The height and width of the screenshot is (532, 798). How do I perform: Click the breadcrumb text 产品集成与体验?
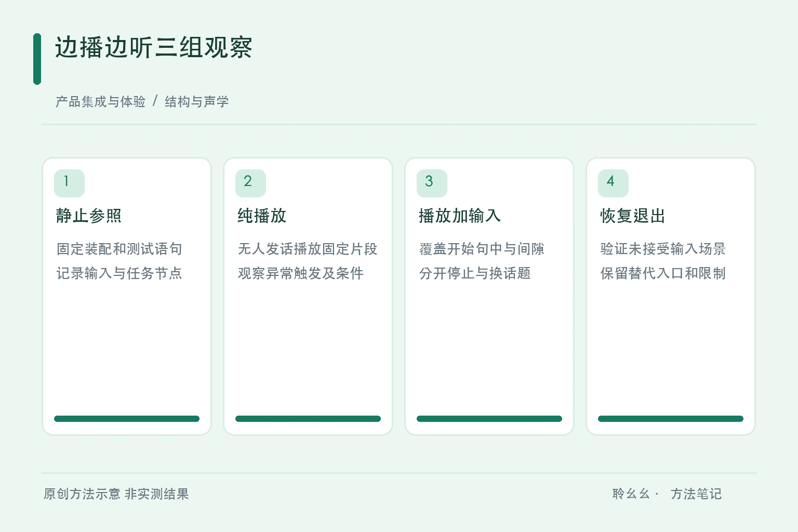pos(100,101)
